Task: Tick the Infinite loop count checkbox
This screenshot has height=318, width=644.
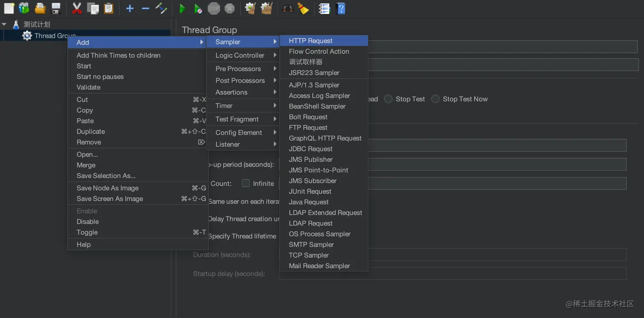Action: (x=246, y=183)
